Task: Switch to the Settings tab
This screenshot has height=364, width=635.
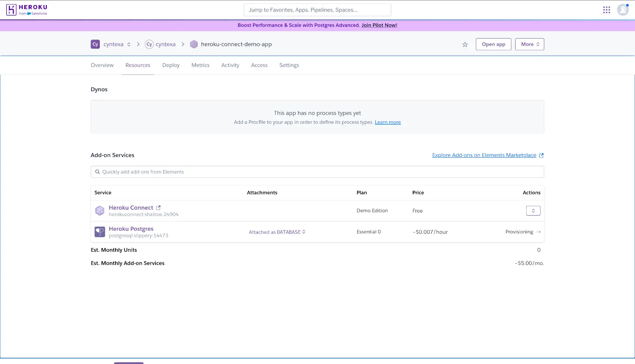Action: click(x=289, y=65)
